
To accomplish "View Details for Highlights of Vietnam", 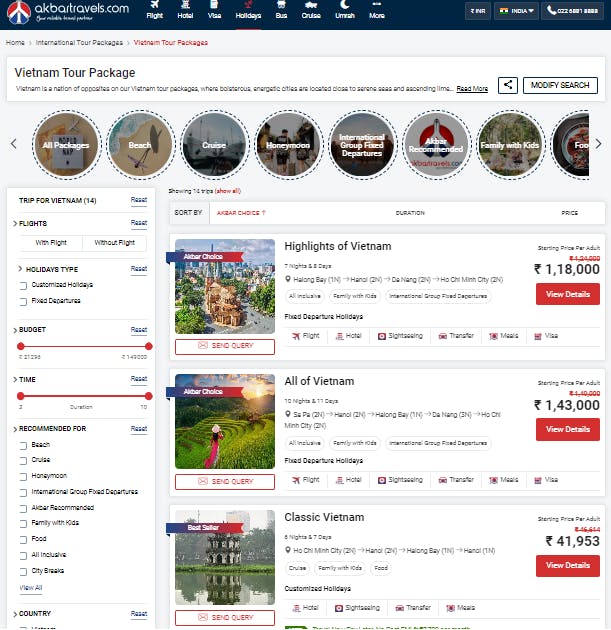I will (568, 294).
